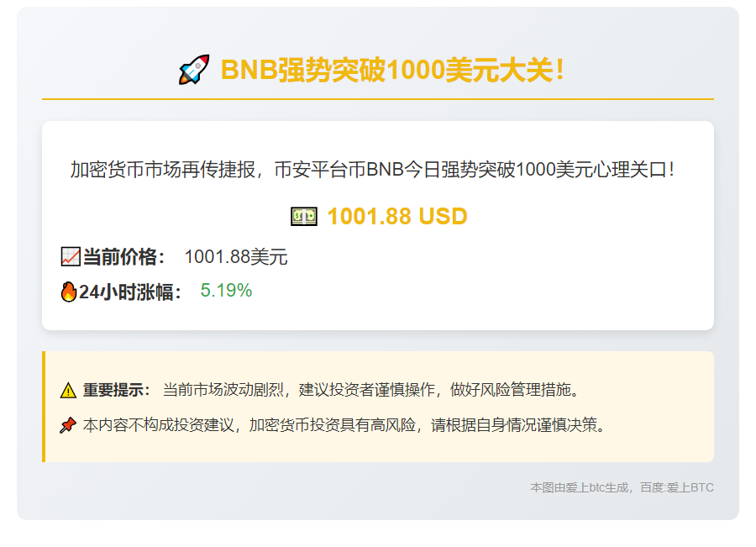Click the banknote icon beside 1001.88 USD
Viewport: 756px width, 547px height.
(303, 217)
